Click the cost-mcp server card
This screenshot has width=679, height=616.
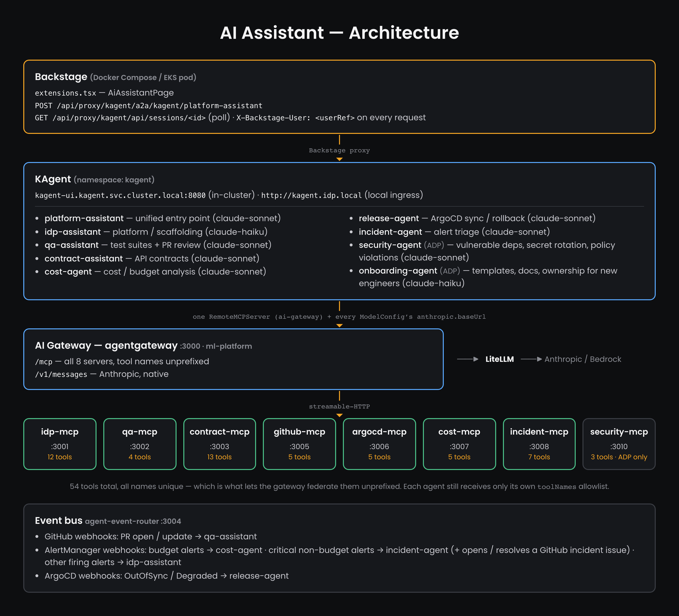tap(459, 444)
